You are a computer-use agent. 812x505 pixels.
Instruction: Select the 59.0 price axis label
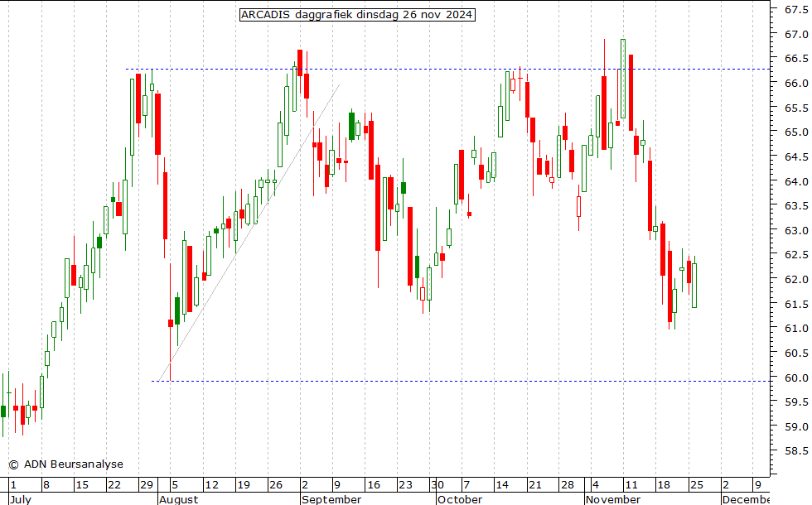796,427
